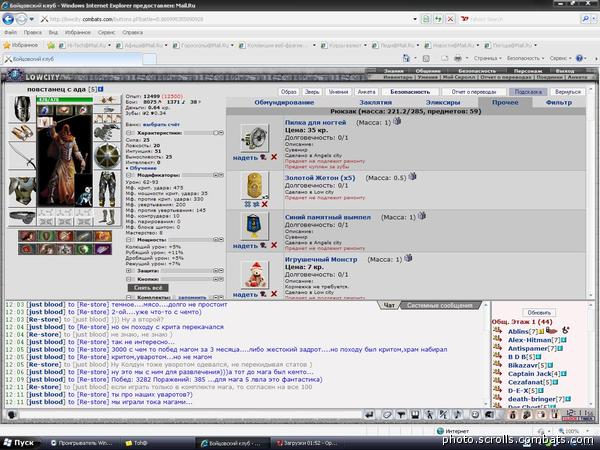Image resolution: width=600 pixels, height=450 pixels.
Task: Click the Пуск start button
Action: [19, 443]
